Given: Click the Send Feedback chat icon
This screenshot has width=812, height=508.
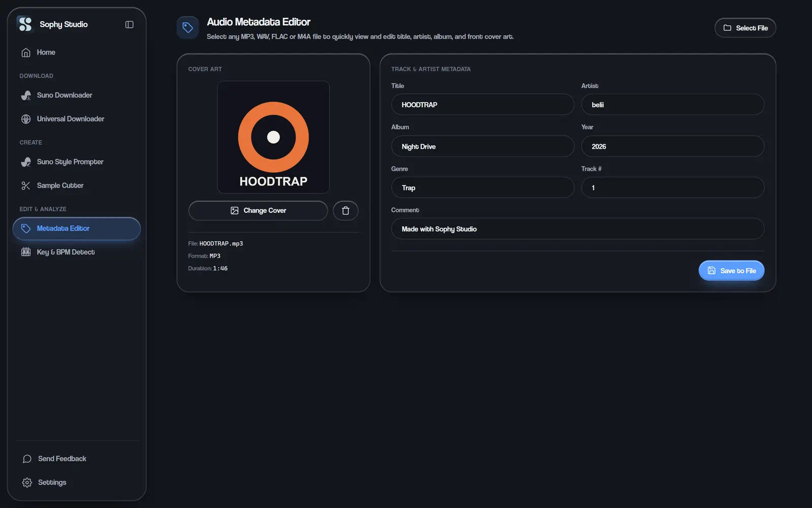Looking at the screenshot, I should 27,459.
